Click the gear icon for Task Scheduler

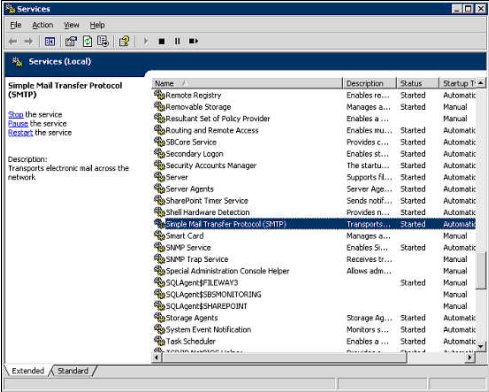point(159,341)
